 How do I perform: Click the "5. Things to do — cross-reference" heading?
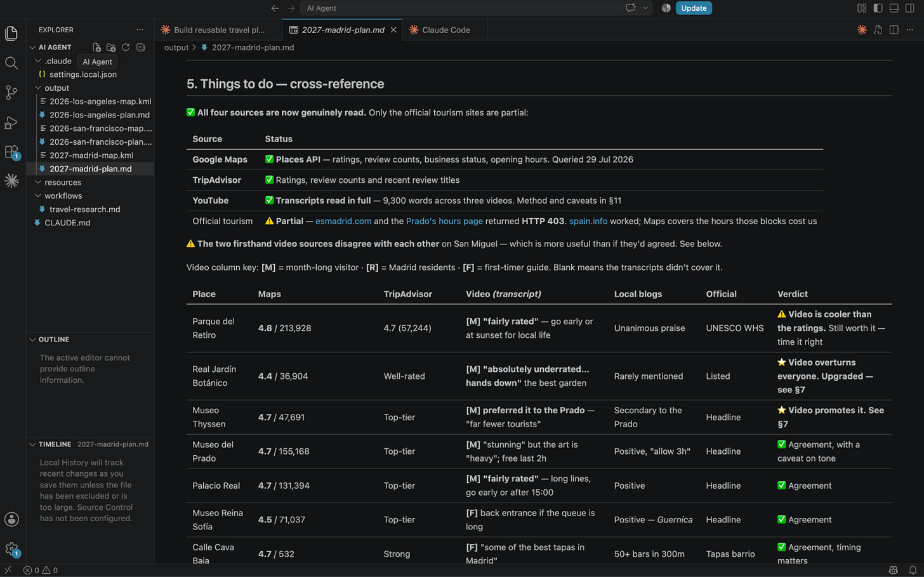(x=286, y=84)
